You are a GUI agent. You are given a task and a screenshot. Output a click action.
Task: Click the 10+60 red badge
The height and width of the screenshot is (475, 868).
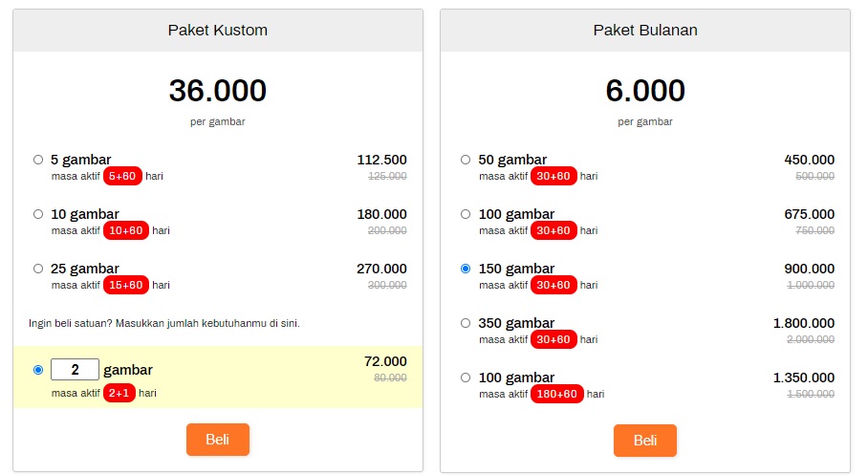(x=125, y=230)
